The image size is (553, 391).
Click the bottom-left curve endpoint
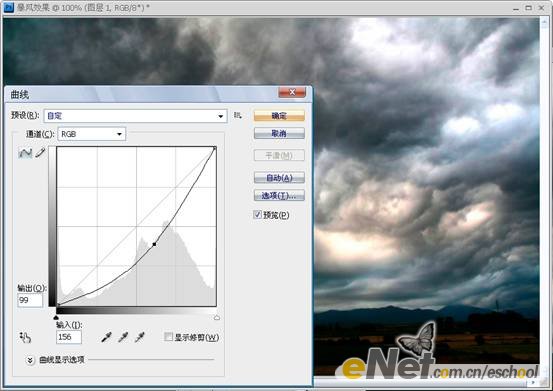[x=58, y=304]
